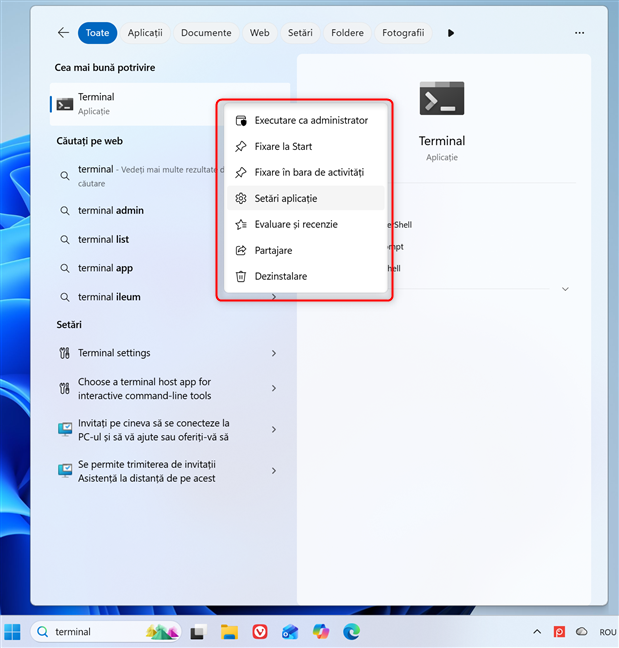This screenshot has width=619, height=648.
Task: Switch to the Documente filter tab
Action: (206, 33)
